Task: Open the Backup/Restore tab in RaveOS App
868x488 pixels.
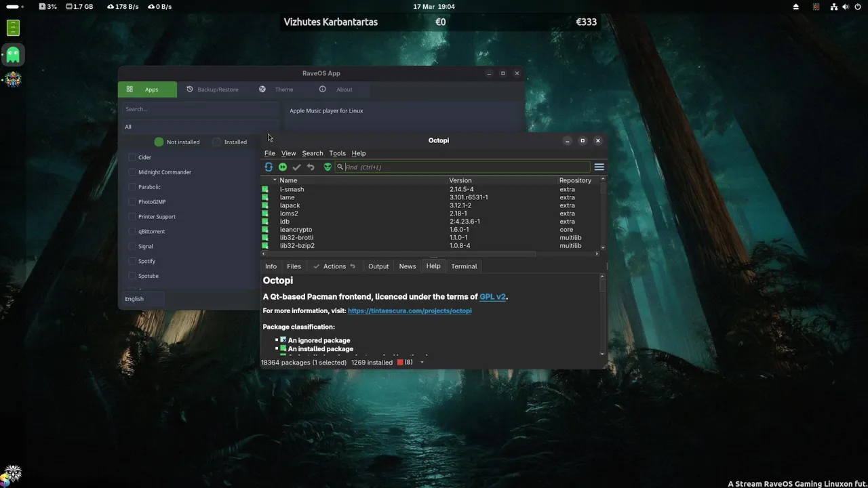Action: click(x=212, y=89)
